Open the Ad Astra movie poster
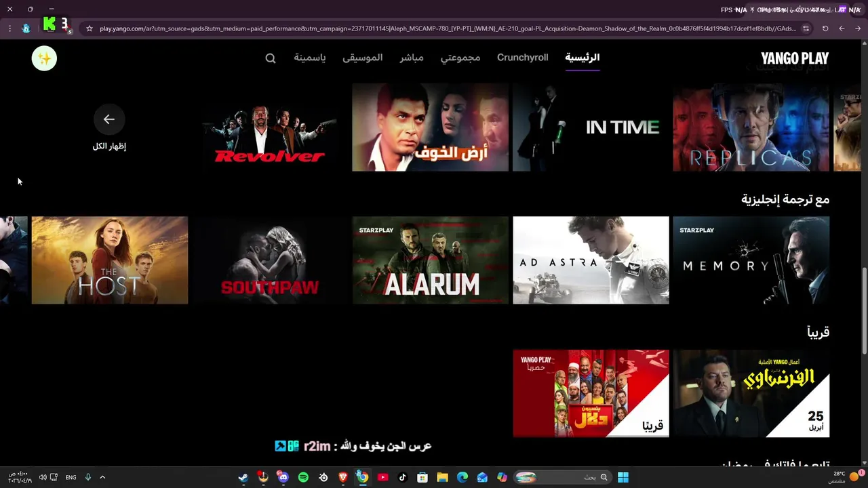The height and width of the screenshot is (488, 868). point(591,260)
